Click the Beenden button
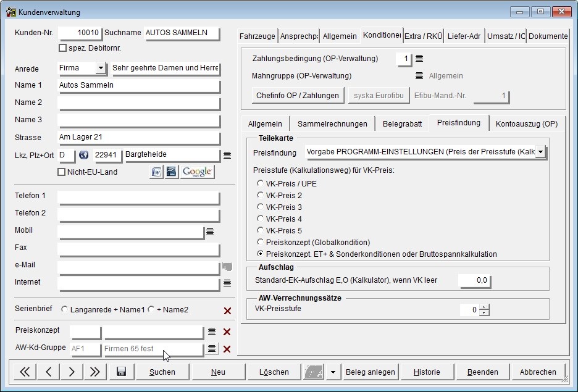Image resolution: width=578 pixels, height=392 pixels. 482,372
